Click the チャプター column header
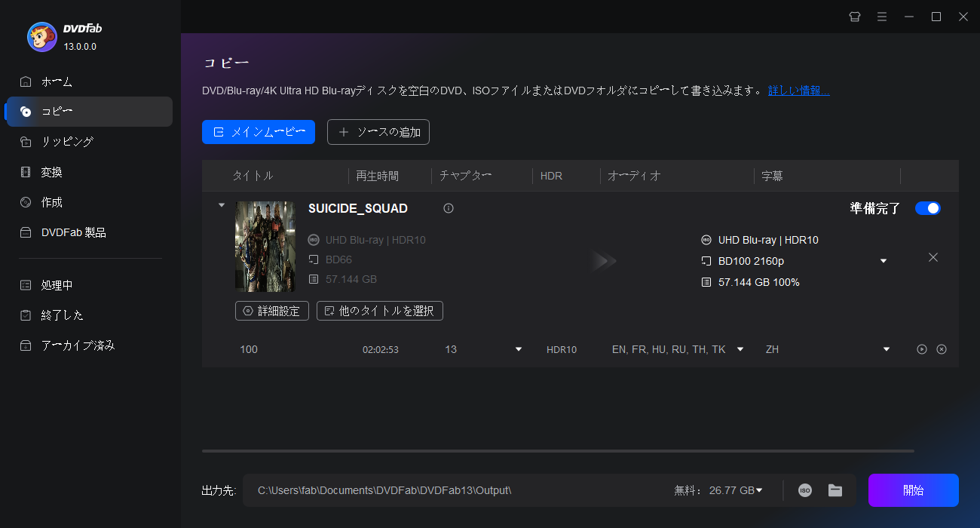 [x=465, y=176]
